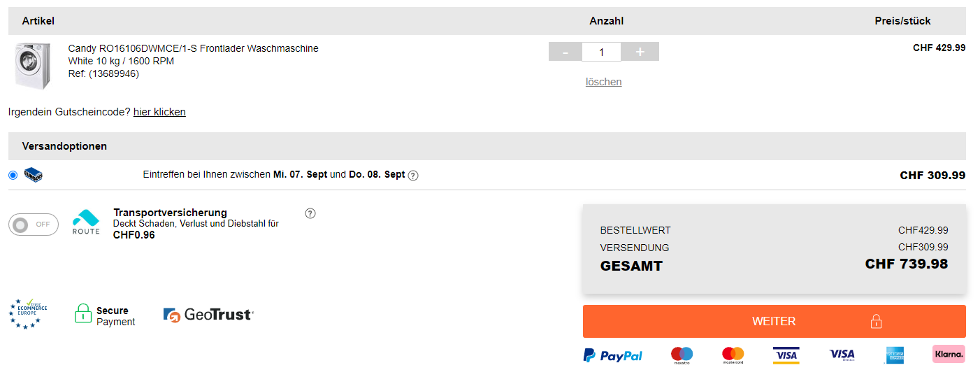Screen dimensions: 980x370
Task: Enable the Route Transportversicherung toggle
Action: [x=33, y=225]
